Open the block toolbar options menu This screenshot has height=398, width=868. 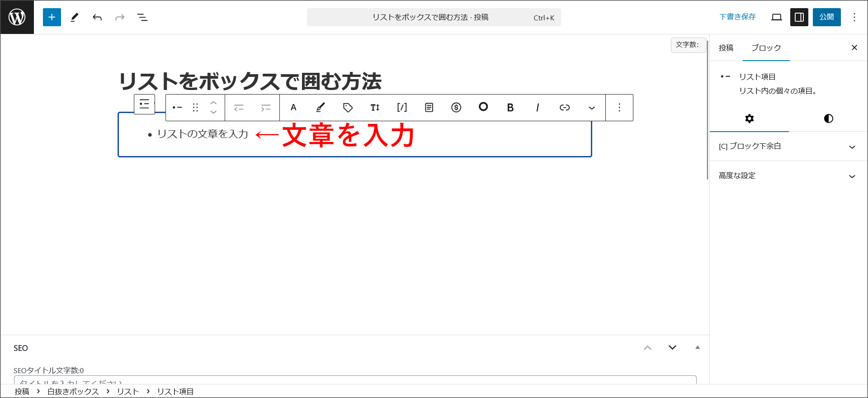click(619, 108)
